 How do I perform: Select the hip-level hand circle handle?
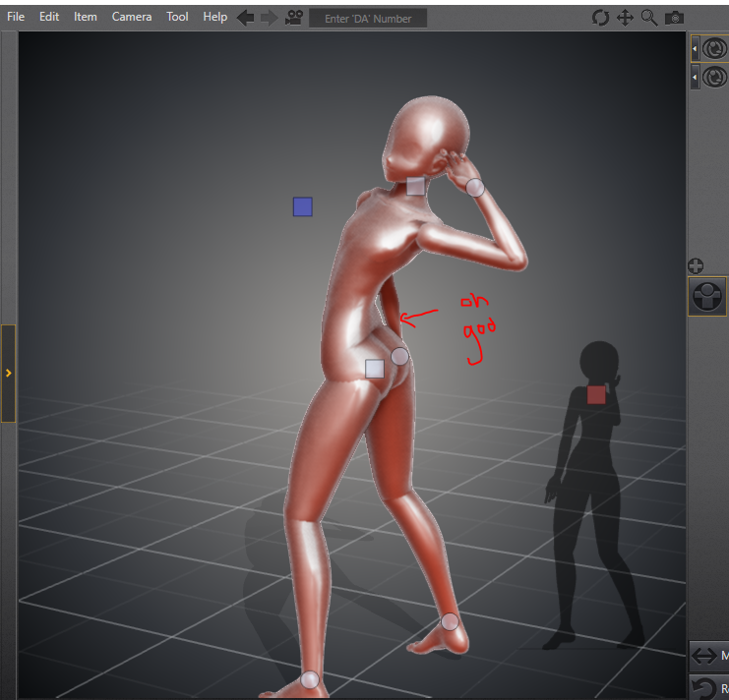tap(399, 356)
